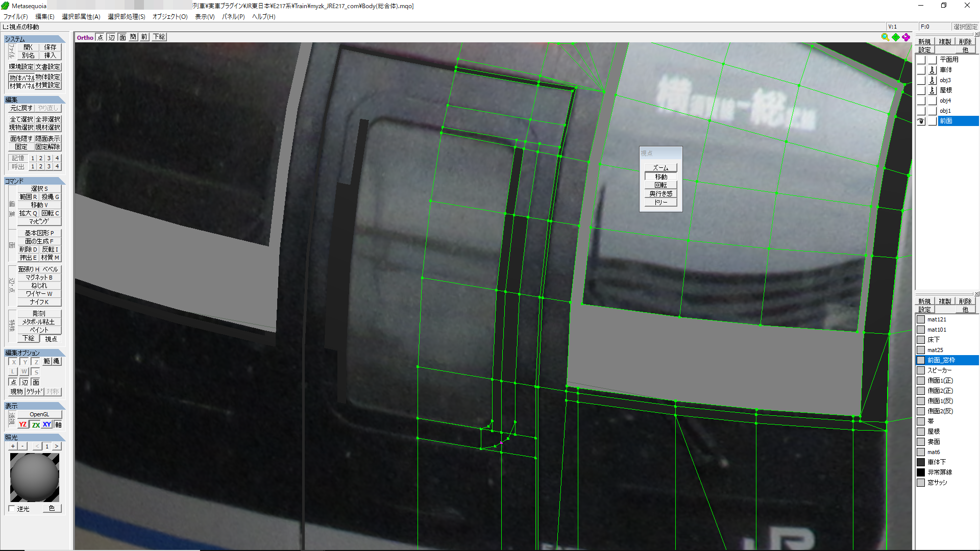Click the 非常扉線 black material swatch
Image resolution: width=980 pixels, height=551 pixels.
(x=921, y=472)
